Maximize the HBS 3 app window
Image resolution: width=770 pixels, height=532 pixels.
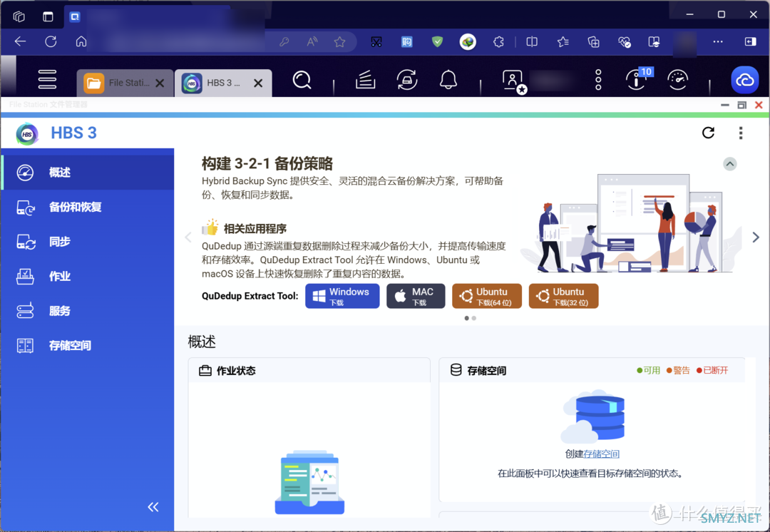pos(741,105)
